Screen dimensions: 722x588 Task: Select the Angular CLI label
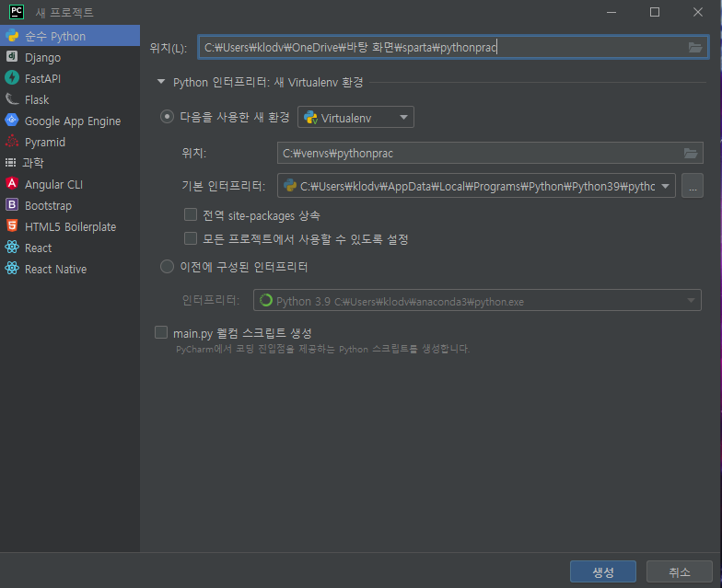point(53,184)
